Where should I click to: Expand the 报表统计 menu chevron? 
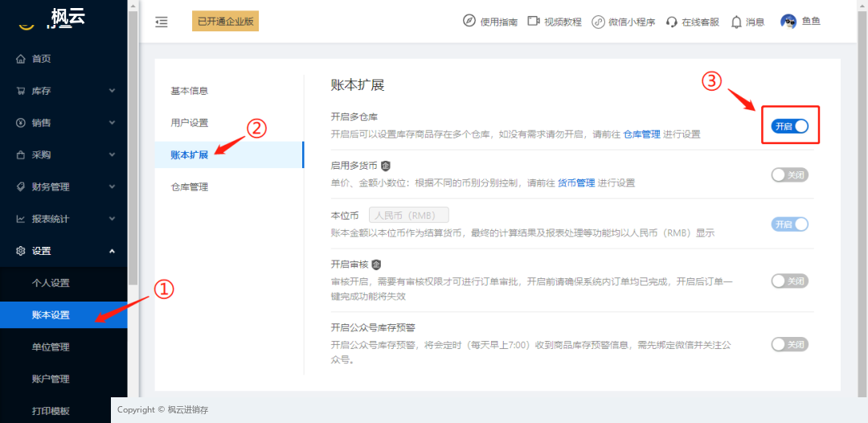113,219
